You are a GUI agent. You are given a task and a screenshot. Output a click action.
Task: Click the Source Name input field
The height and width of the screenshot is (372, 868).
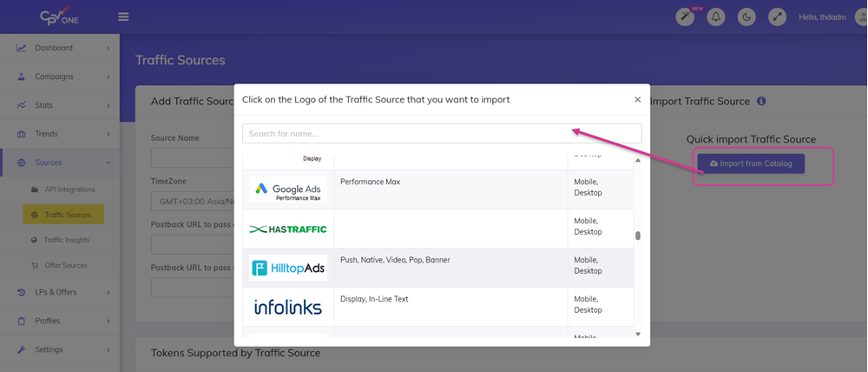pos(192,157)
